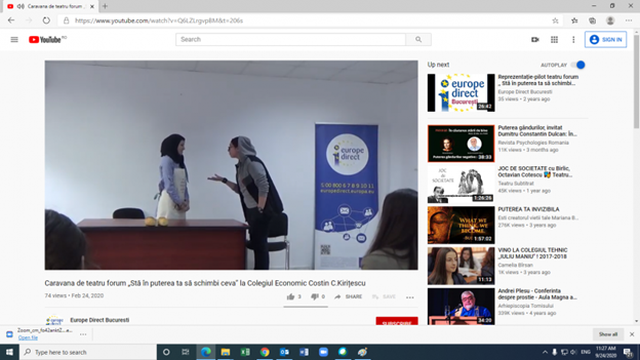
Task: Subscribe to Europe Direct Bucuresti
Action: click(397, 321)
